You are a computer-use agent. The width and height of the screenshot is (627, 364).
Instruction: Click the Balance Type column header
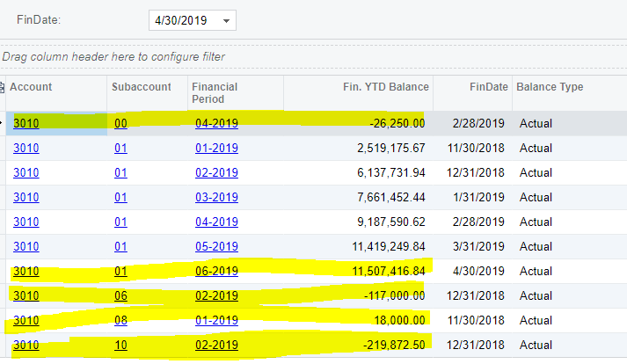point(549,87)
